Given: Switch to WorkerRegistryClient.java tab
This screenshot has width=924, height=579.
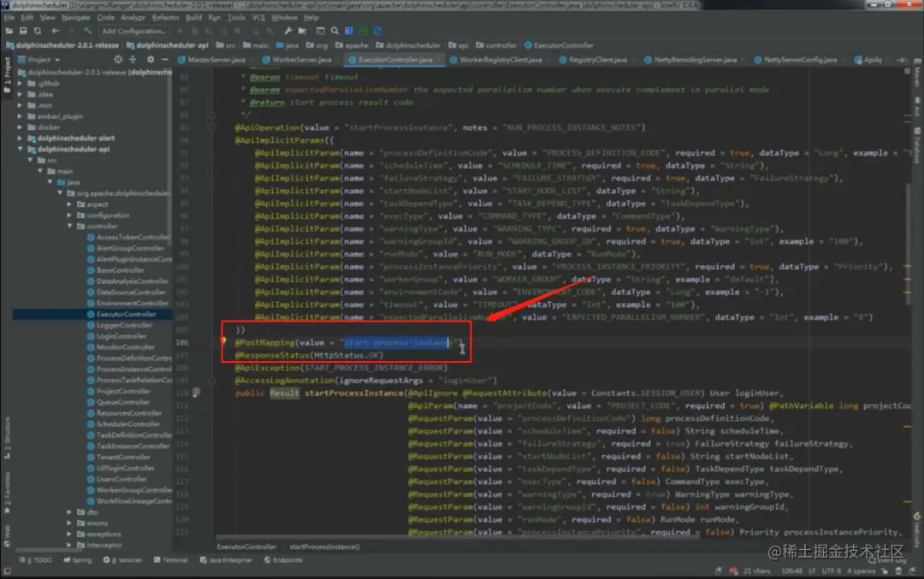Looking at the screenshot, I should [x=495, y=60].
